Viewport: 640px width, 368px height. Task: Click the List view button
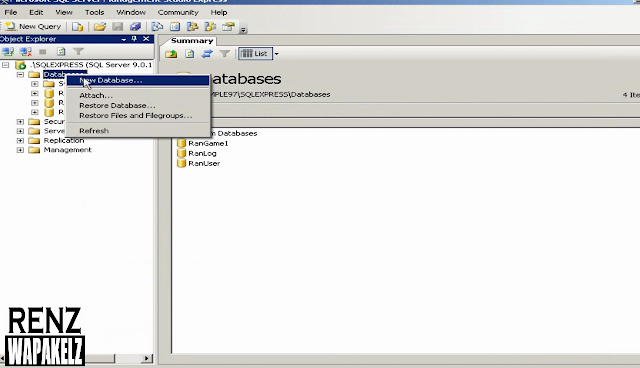coord(255,54)
